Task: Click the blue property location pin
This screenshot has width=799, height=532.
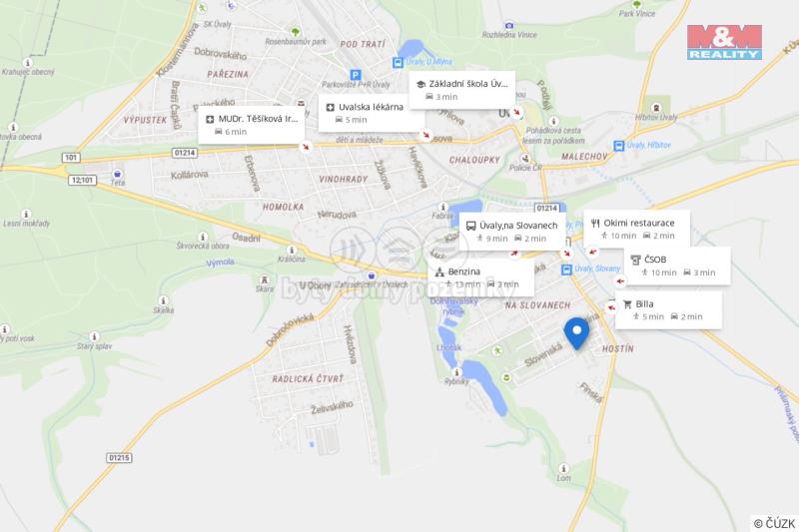Action: pyautogui.click(x=576, y=333)
